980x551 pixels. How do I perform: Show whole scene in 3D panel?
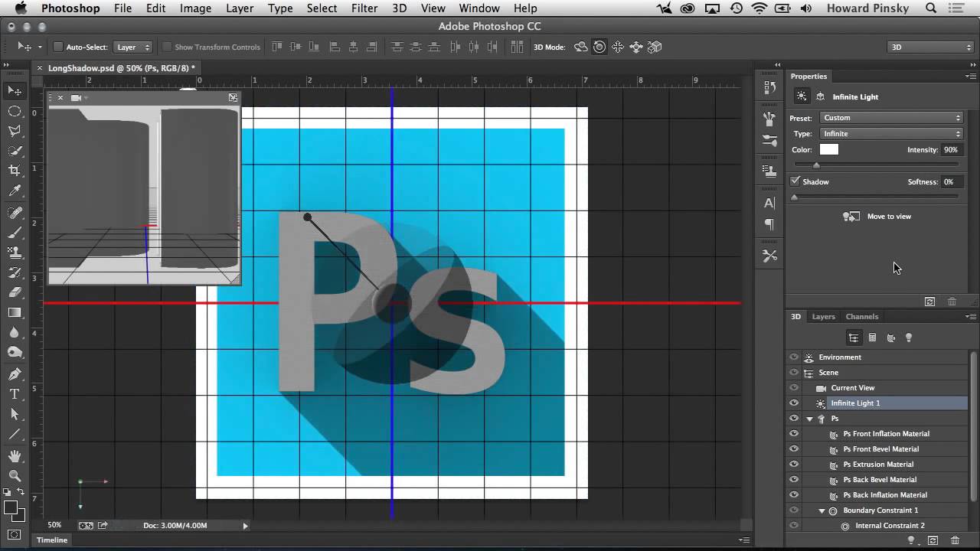coord(853,337)
